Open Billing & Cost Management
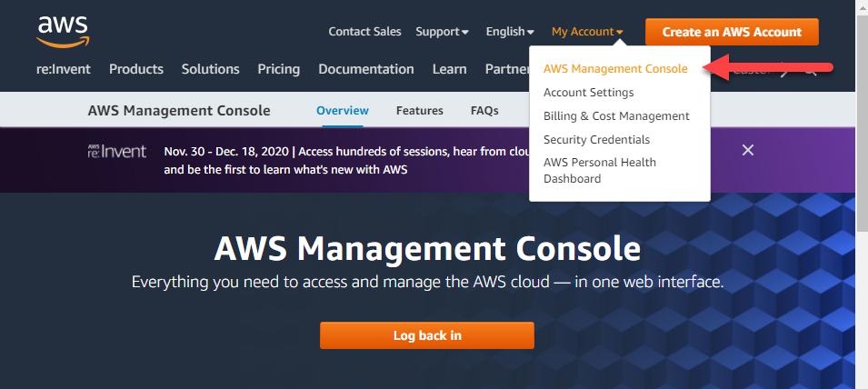 click(616, 115)
